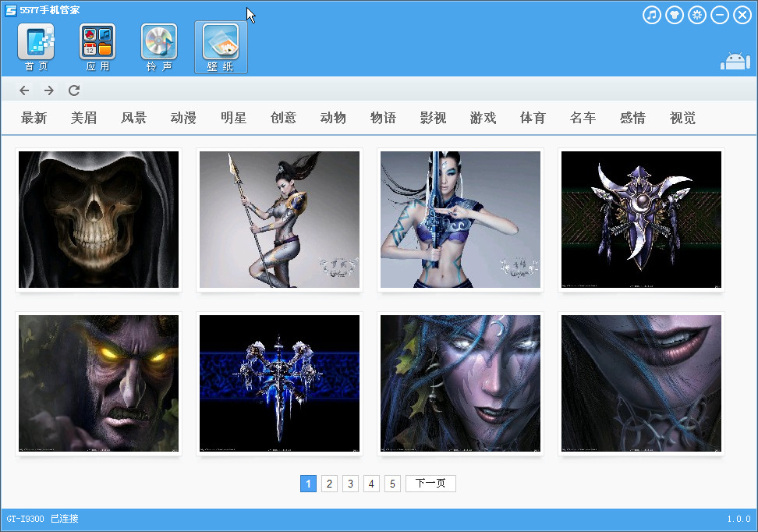This screenshot has height=532, width=758.
Task: Open the blue undead emblem wallpaper
Action: tap(279, 384)
